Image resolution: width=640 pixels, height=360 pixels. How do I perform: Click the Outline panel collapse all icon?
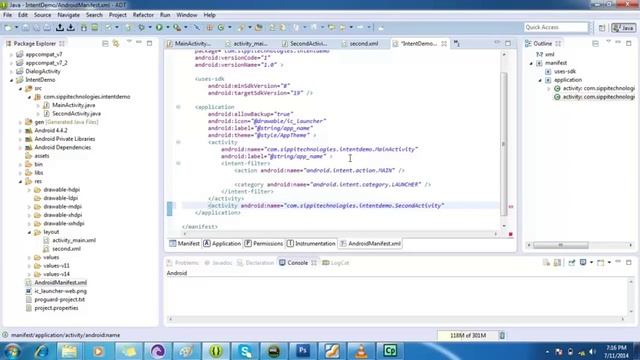(x=596, y=43)
